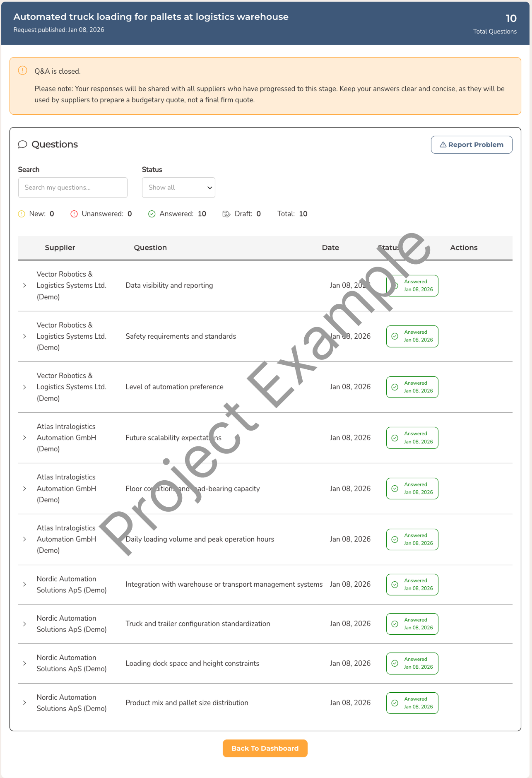Click the Questions speech bubble icon
Screen dimensions: 532x778
pyautogui.click(x=22, y=145)
